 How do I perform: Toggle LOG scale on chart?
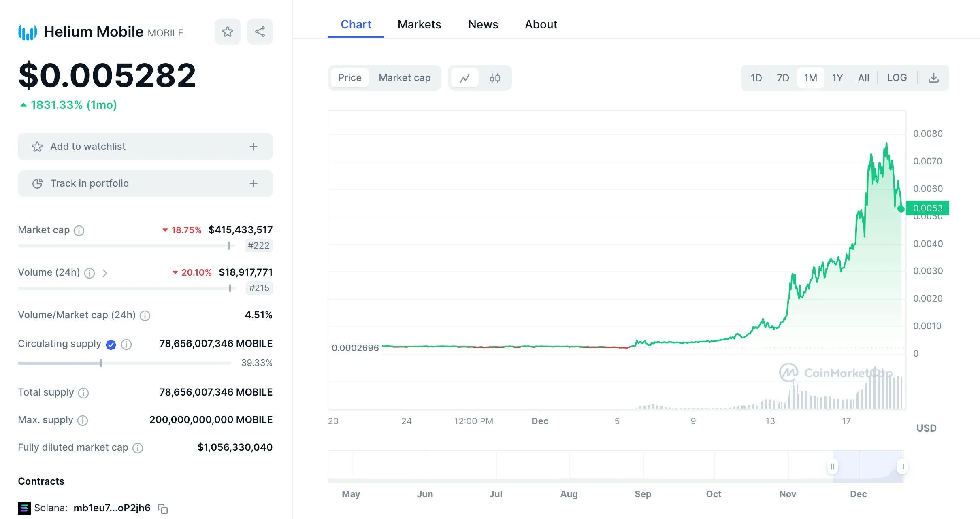coord(897,78)
